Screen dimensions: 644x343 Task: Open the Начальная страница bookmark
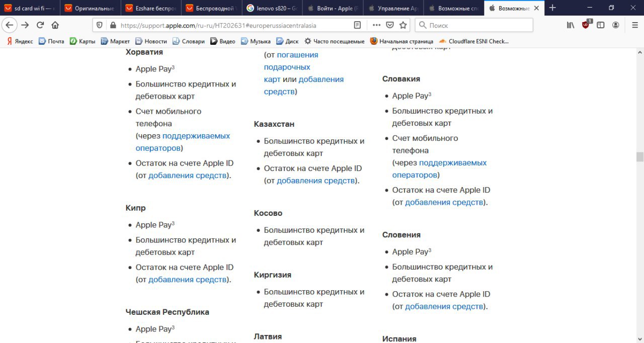pos(401,41)
